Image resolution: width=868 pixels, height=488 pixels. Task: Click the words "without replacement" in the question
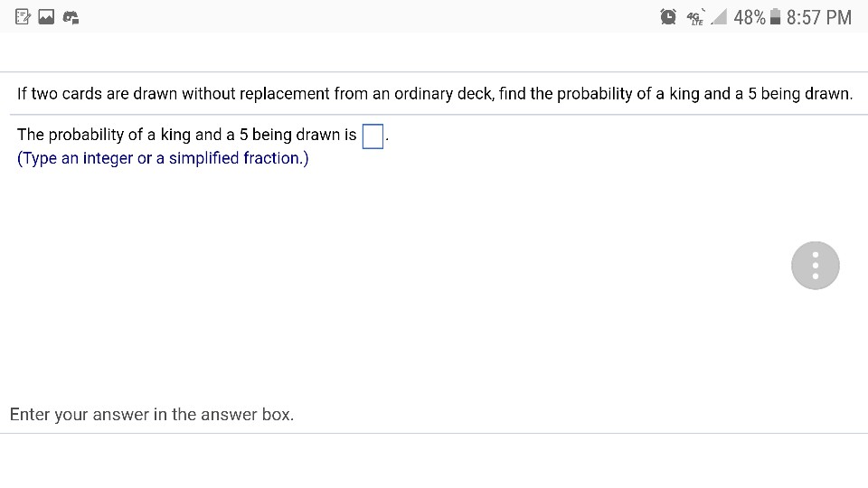(247, 94)
